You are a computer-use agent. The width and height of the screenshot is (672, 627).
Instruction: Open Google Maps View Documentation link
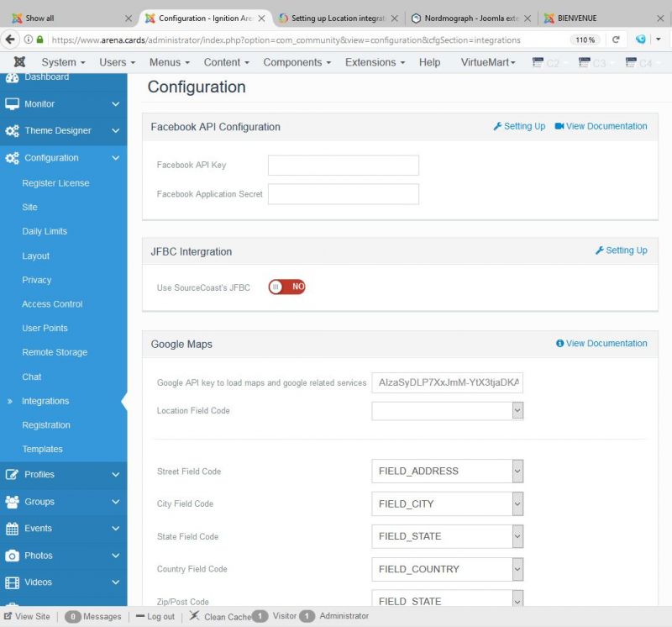tap(601, 344)
